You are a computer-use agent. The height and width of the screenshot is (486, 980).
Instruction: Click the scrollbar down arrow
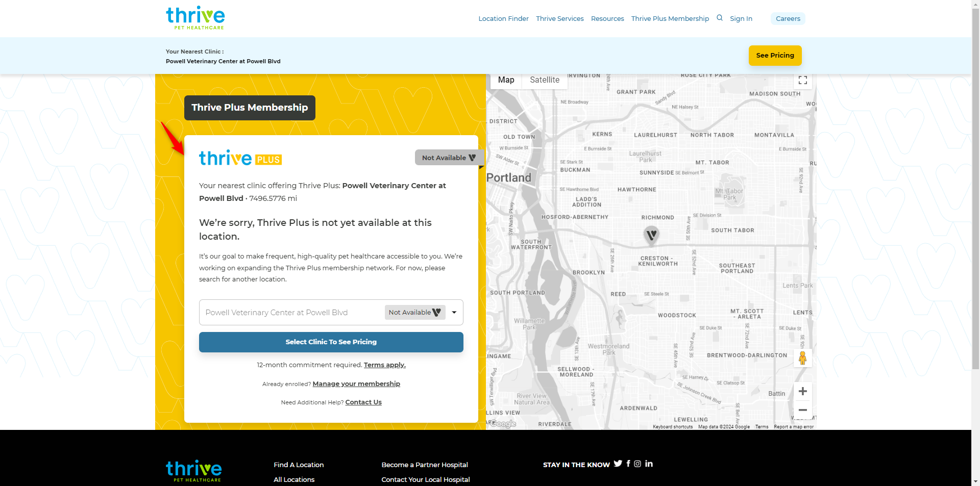coord(975,481)
